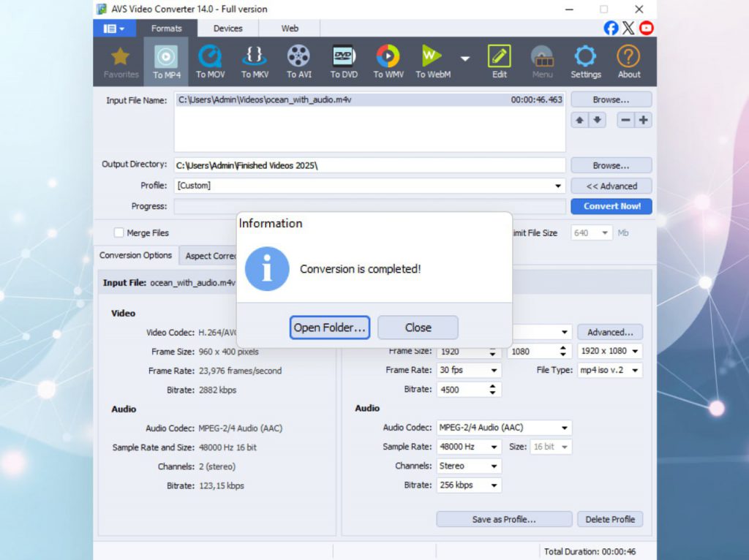Open the YouTube link icon

(x=646, y=28)
